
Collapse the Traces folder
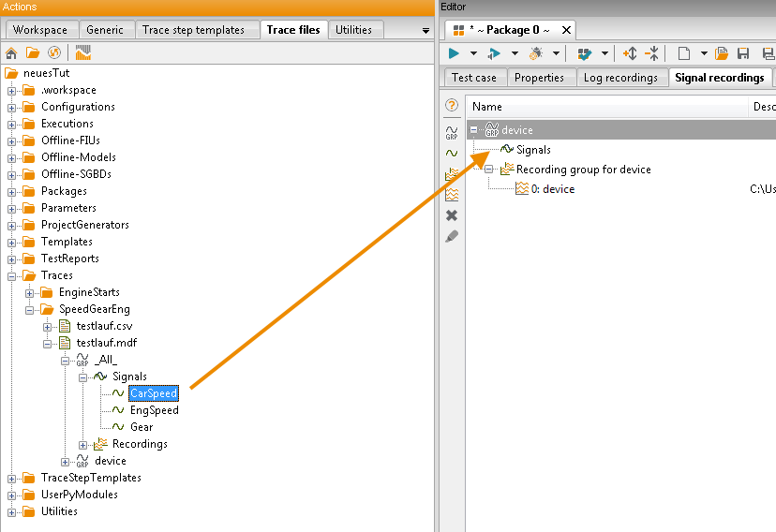(x=11, y=276)
